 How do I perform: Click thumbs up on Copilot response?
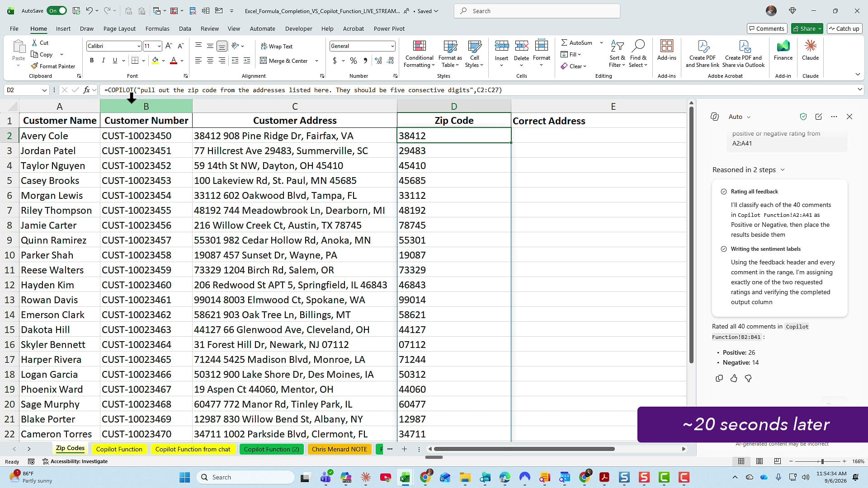click(x=734, y=378)
